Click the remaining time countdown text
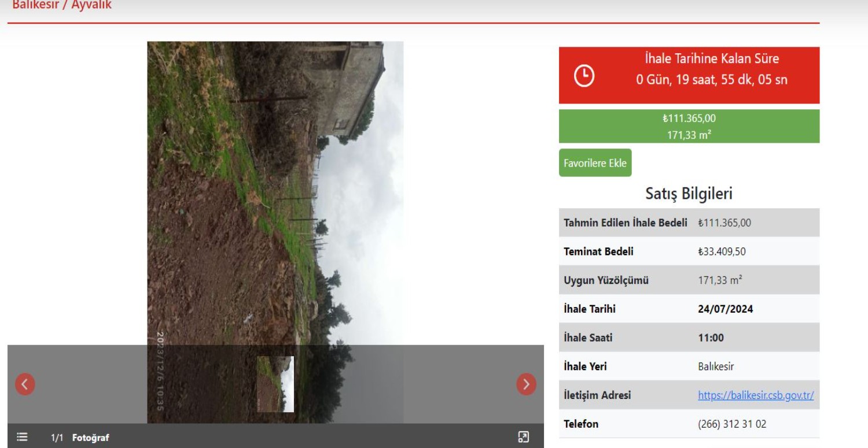 [x=711, y=80]
